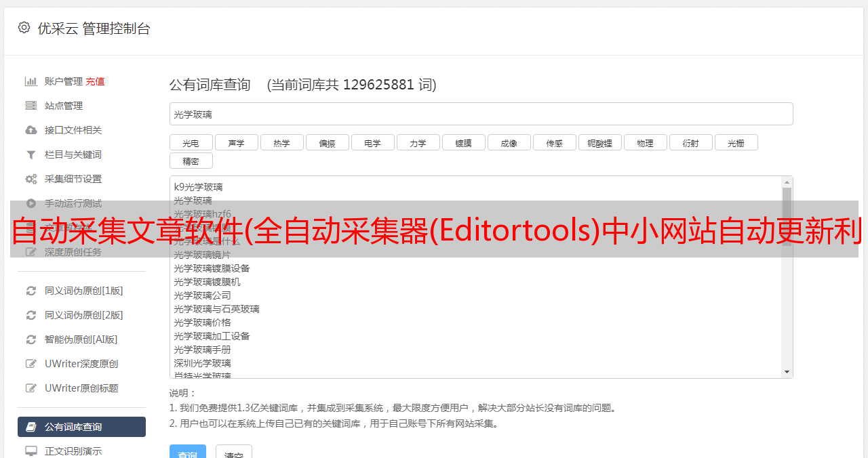
Task: Click the refresh icon for 同义词伪原创[2版]
Action: (31, 315)
